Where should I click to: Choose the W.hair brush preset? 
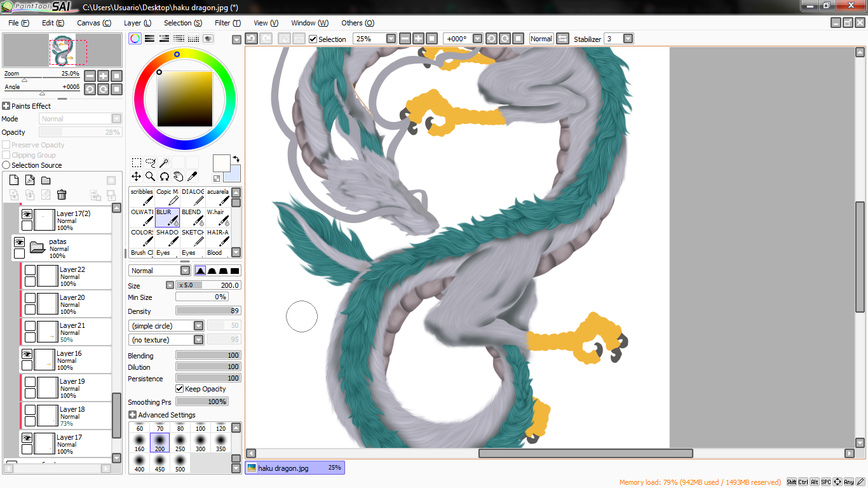[x=218, y=217]
